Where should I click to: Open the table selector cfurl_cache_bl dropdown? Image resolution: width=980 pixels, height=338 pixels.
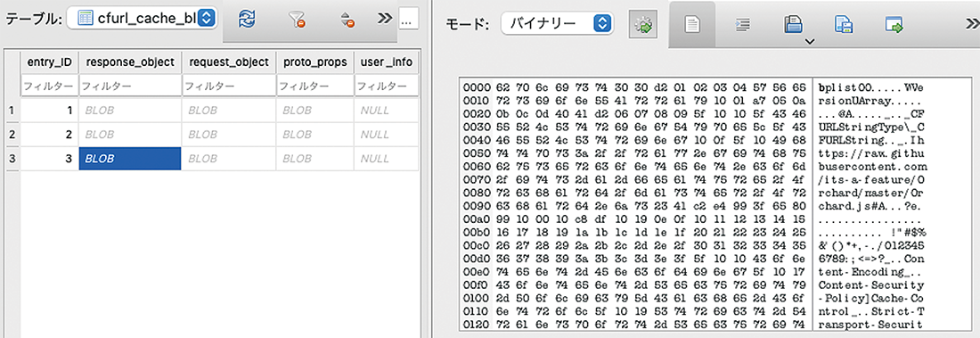point(142,19)
